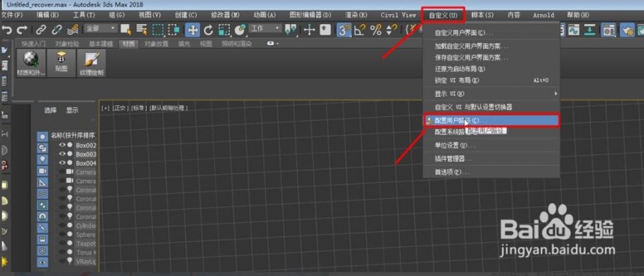Switch to the 基本建模 ribbon tab
The height and width of the screenshot is (276, 644).
point(100,43)
